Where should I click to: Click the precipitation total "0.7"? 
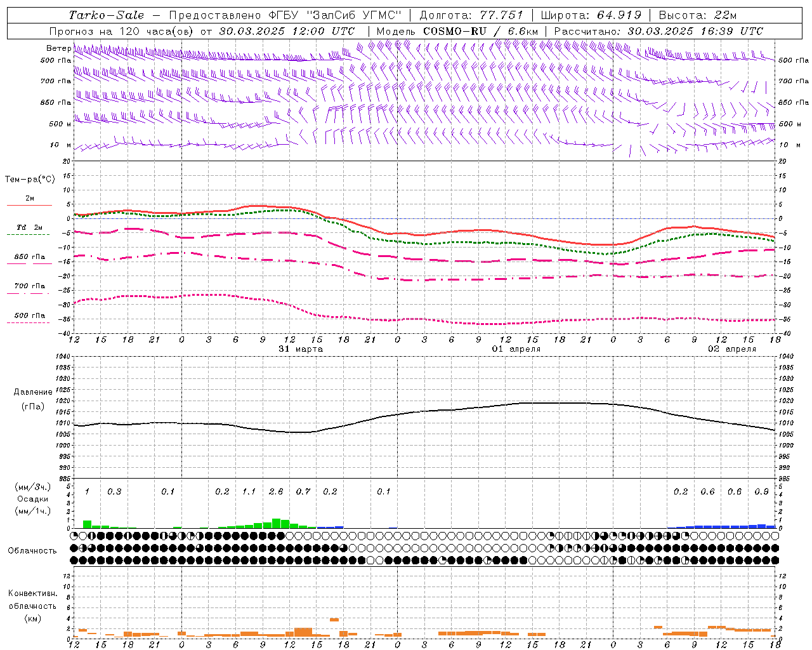[x=303, y=492]
